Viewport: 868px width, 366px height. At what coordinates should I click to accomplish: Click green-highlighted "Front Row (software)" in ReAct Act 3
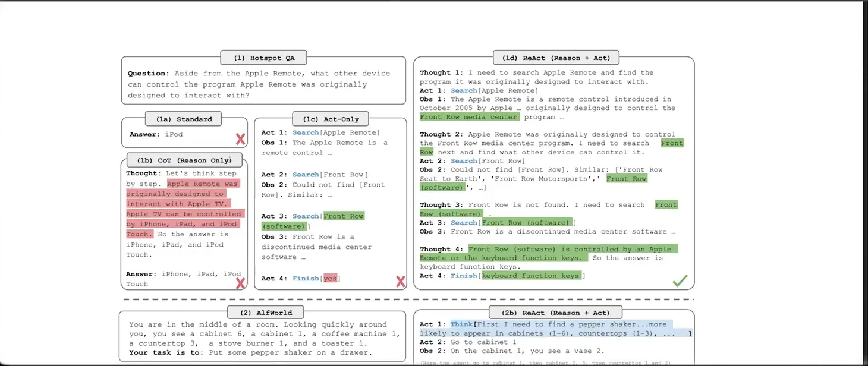coord(527,223)
